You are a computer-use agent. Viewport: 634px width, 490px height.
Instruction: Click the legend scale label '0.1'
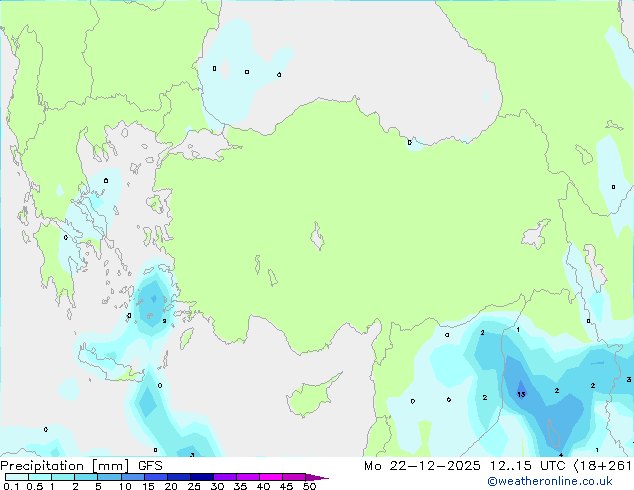(x=11, y=486)
